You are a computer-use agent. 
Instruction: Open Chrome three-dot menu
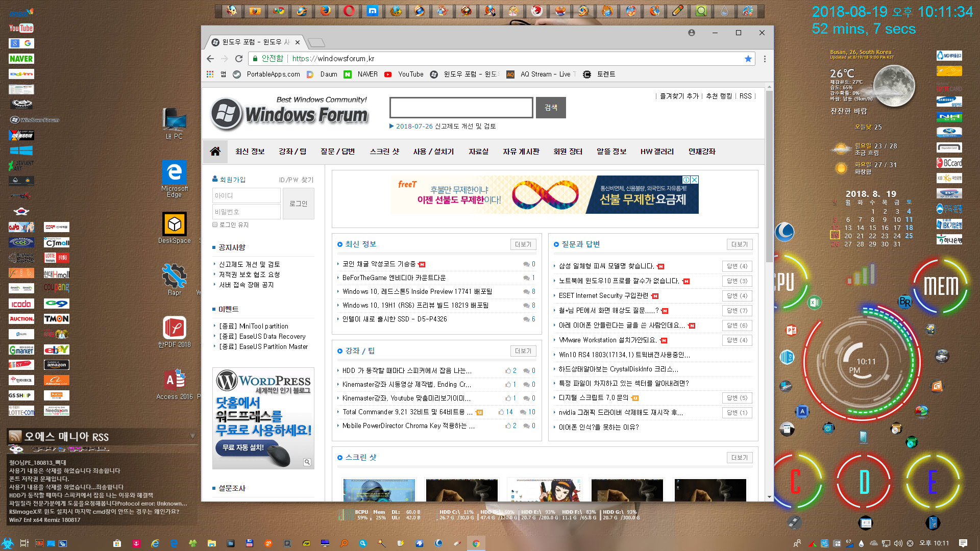pyautogui.click(x=765, y=59)
